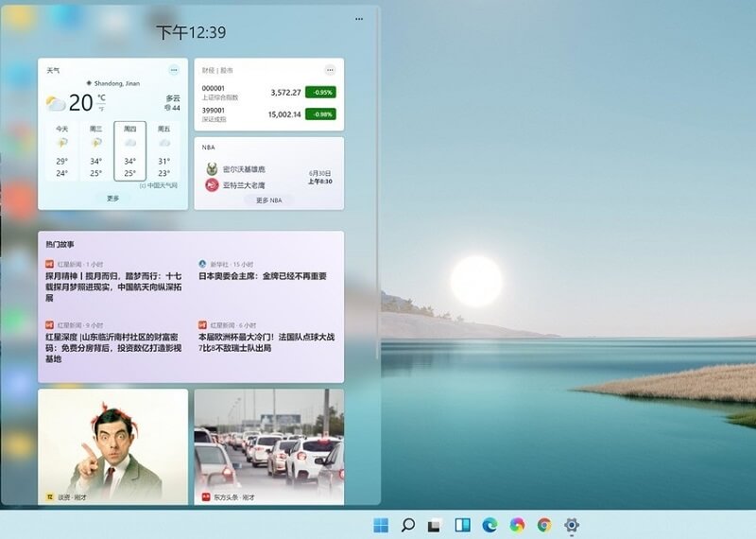Image resolution: width=756 pixels, height=539 pixels.
Task: Click 6月30日 game time
Action: click(x=320, y=177)
